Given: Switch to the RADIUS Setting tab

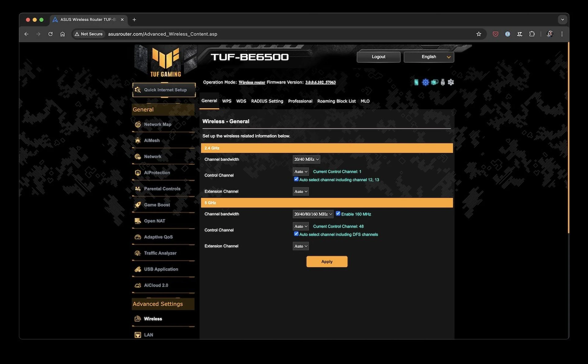Looking at the screenshot, I should (267, 101).
